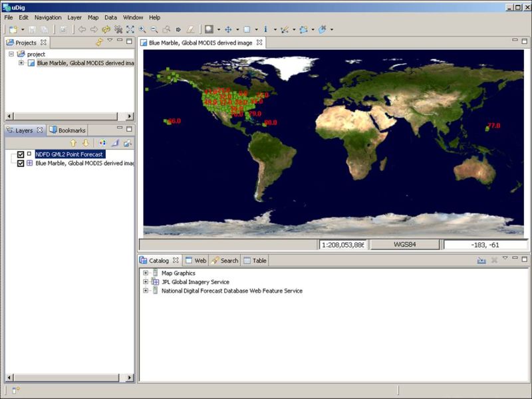532x399 pixels.
Task: Open the layer style color palette icon
Action: pos(102,143)
